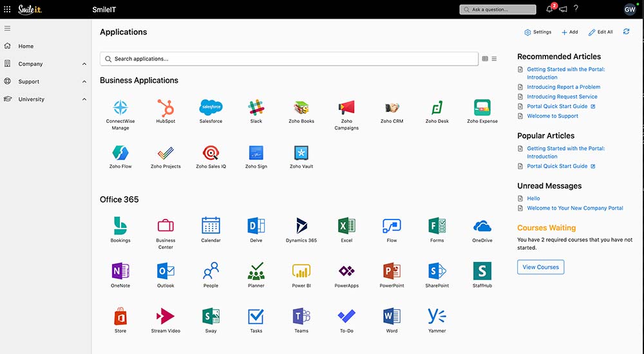The width and height of the screenshot is (644, 354).
Task: Launch Zoho Books
Action: pyautogui.click(x=301, y=108)
